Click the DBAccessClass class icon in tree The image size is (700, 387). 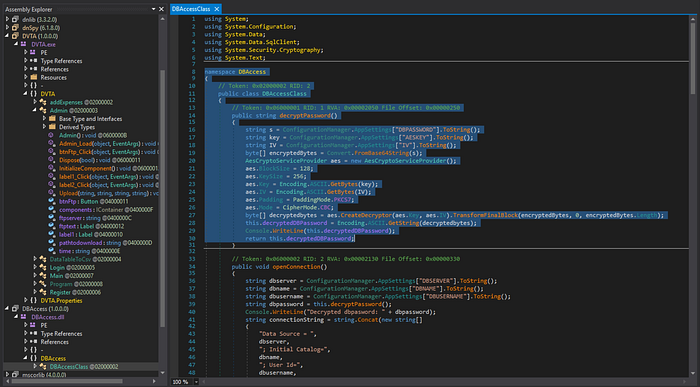pos(43,366)
